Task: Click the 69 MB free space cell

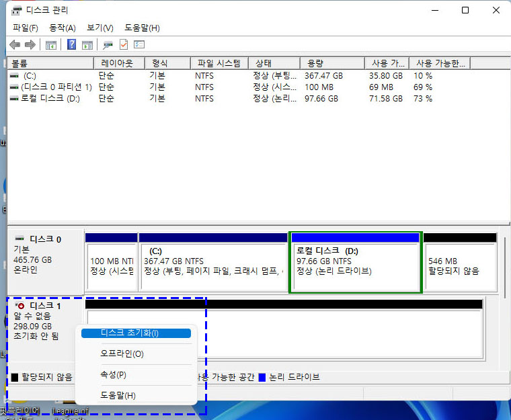Action: coord(381,87)
